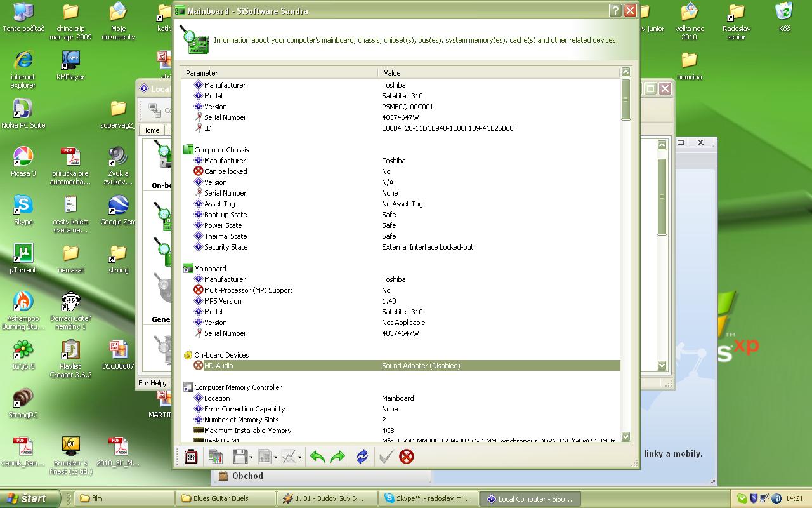Open the dropdown arrow beside the report chart icon

(275, 457)
